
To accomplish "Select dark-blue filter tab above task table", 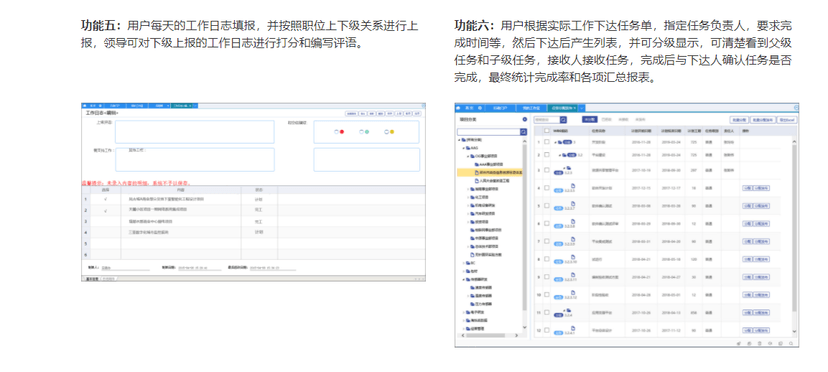I will pyautogui.click(x=590, y=120).
